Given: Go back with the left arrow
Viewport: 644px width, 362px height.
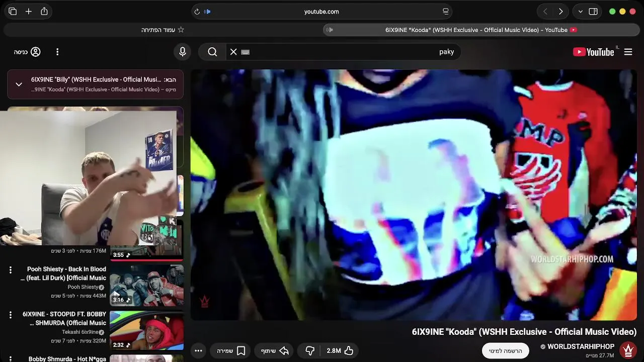Looking at the screenshot, I should (545, 12).
